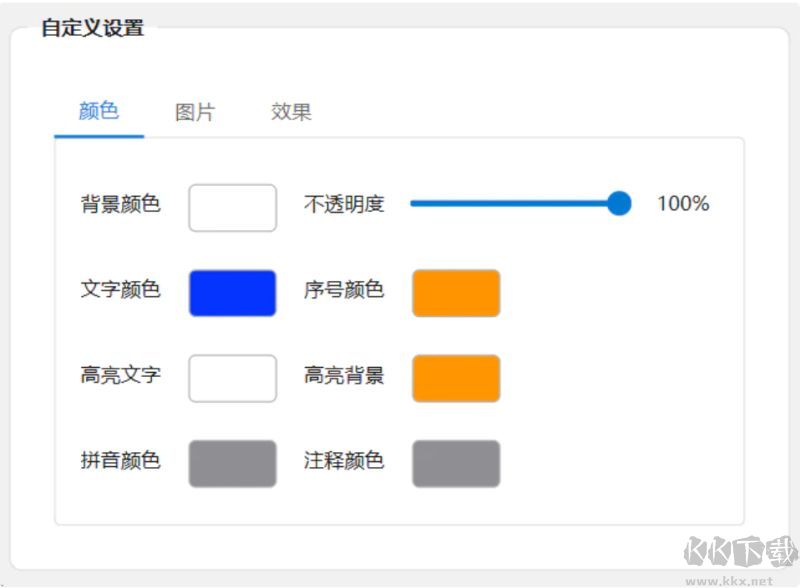Click the 注释颜色 label
800x588 pixels.
pyautogui.click(x=344, y=460)
